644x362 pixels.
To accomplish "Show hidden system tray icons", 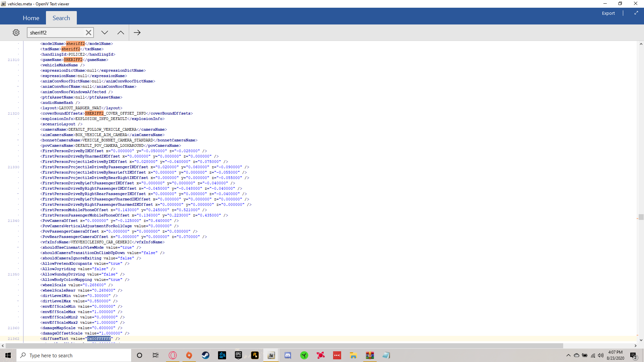I will [x=568, y=355].
